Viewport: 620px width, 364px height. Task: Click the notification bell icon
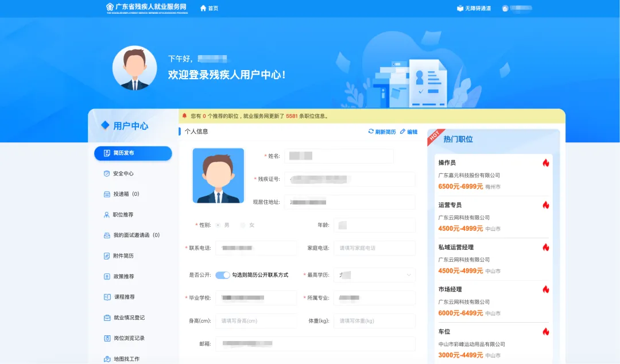(184, 115)
